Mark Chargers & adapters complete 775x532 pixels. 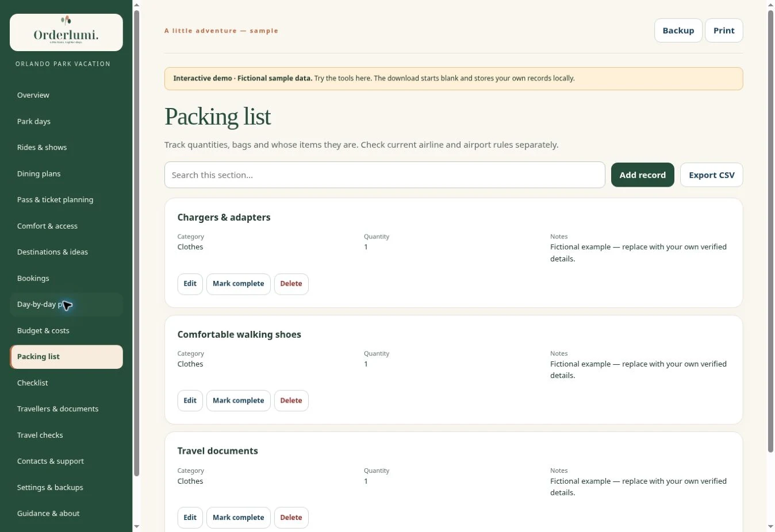(x=239, y=284)
